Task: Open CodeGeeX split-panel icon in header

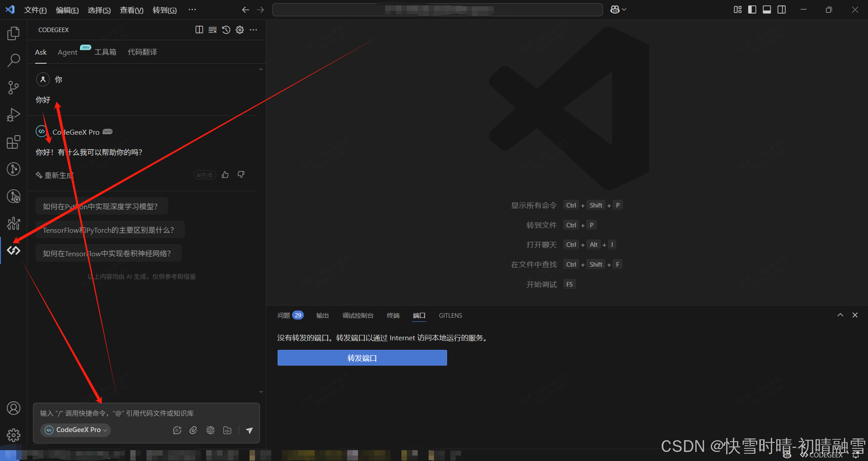Action: (199, 30)
